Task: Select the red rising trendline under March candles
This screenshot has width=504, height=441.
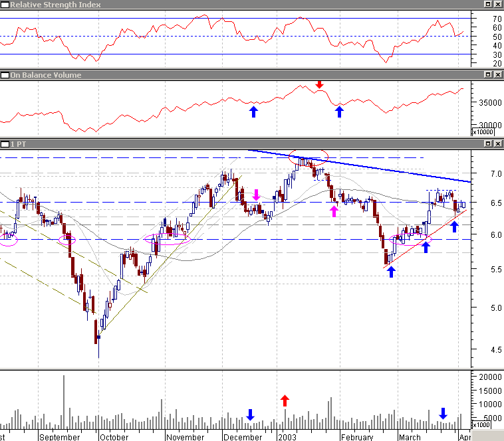Action: (x=425, y=239)
